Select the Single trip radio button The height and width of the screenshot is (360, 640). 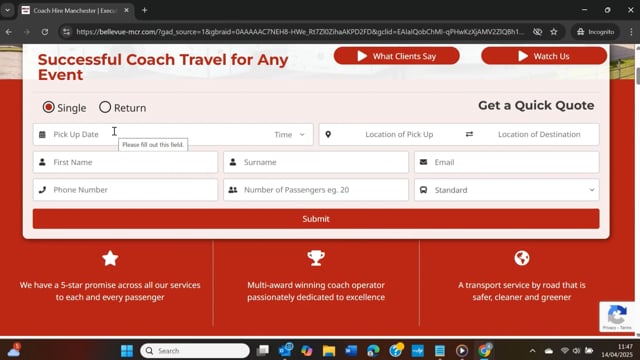[49, 107]
